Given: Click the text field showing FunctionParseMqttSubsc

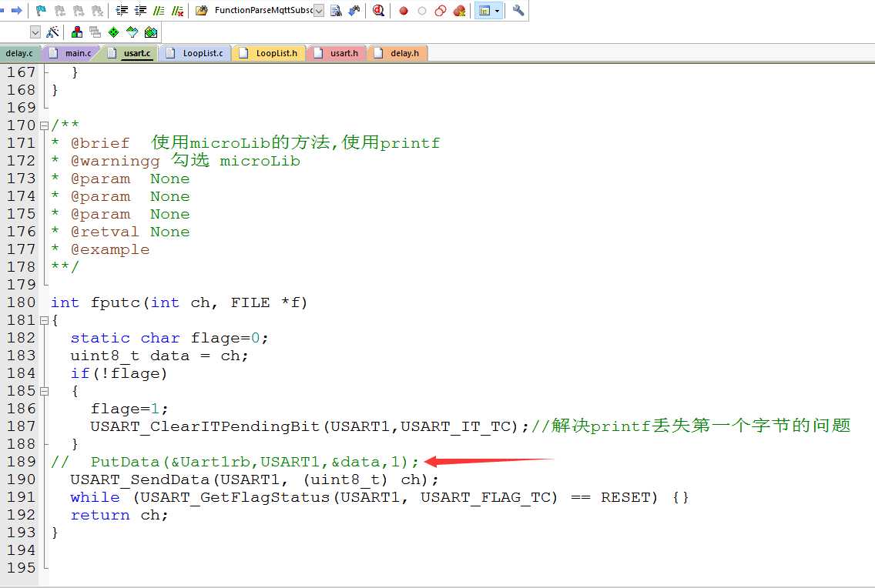Looking at the screenshot, I should click(263, 11).
